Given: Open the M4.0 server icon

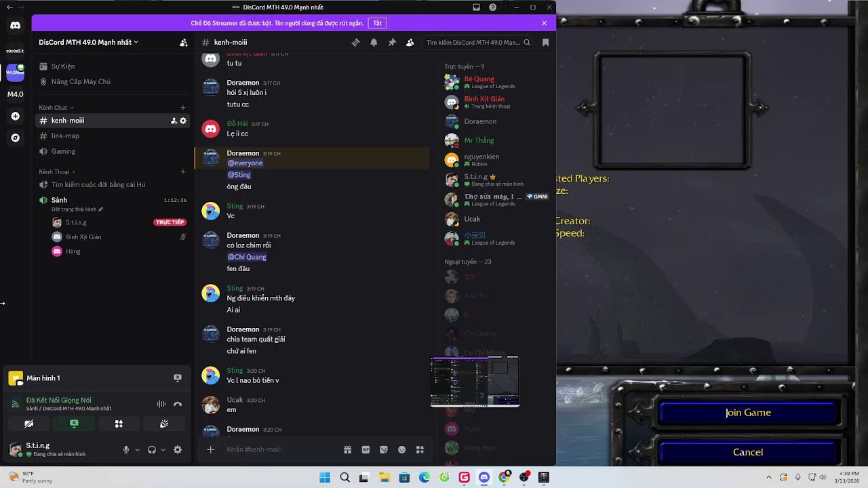Looking at the screenshot, I should coord(15,94).
